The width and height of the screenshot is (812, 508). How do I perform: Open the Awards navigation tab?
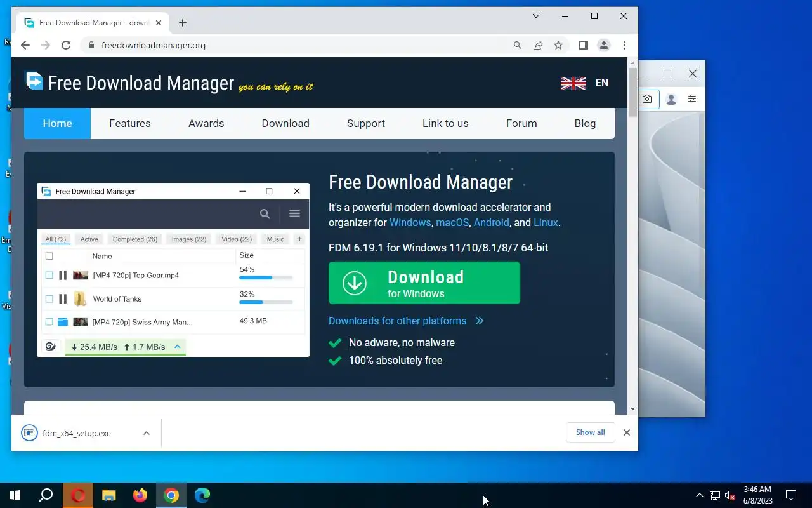pos(206,123)
